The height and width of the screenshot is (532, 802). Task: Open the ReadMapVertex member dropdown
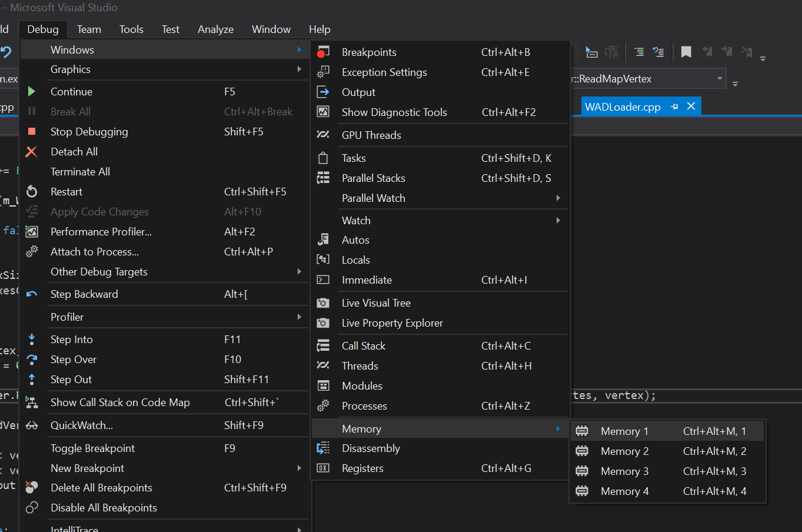point(720,79)
